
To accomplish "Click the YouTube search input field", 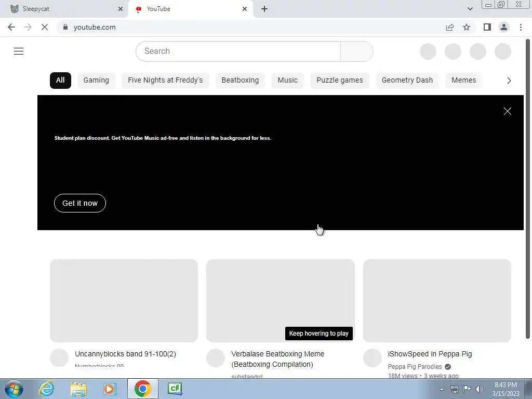I will [x=238, y=51].
